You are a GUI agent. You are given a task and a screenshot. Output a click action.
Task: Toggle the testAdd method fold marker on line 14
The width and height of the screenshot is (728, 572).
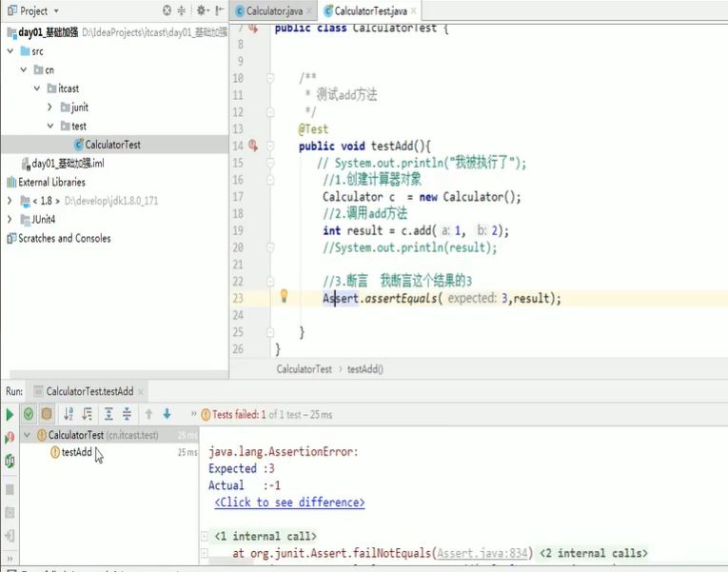coord(270,146)
